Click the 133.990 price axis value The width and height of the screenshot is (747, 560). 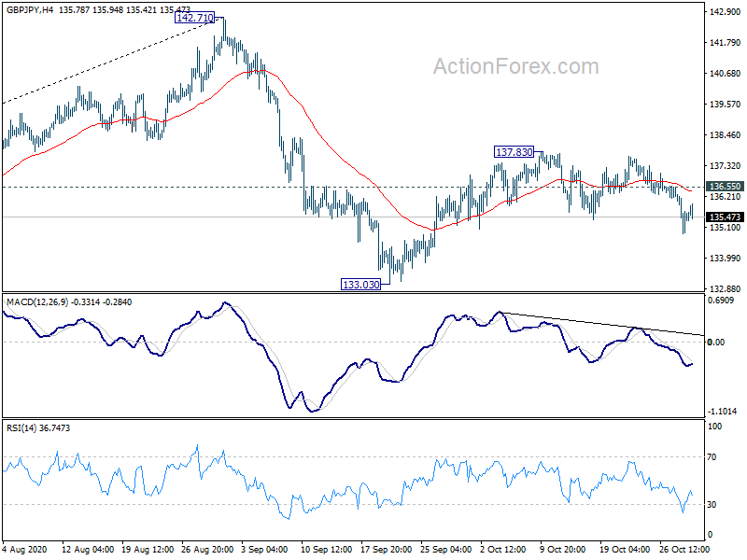(x=726, y=259)
